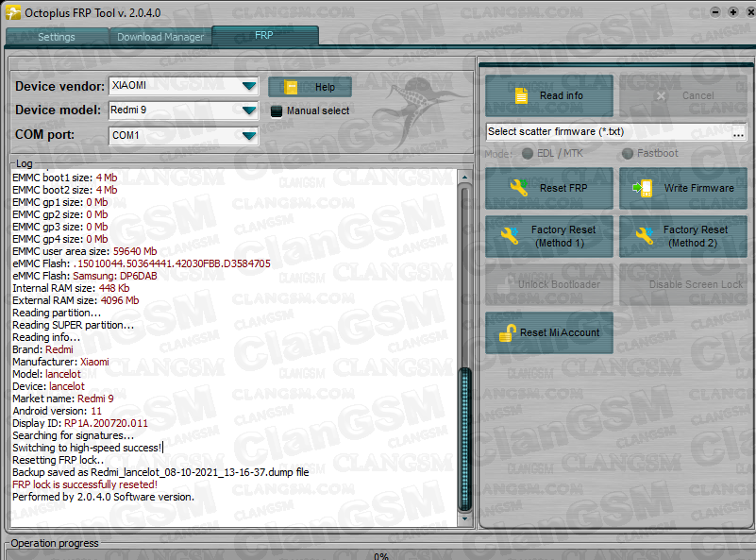Click the 'FRP lock is successfully reseted!' log line
Viewport: 756px width, 560px height.
(x=85, y=484)
